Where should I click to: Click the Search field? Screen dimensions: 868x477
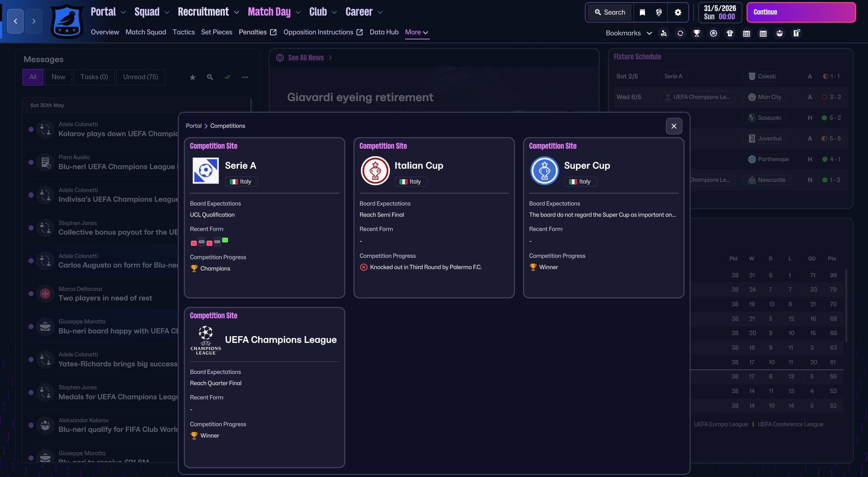pyautogui.click(x=610, y=13)
